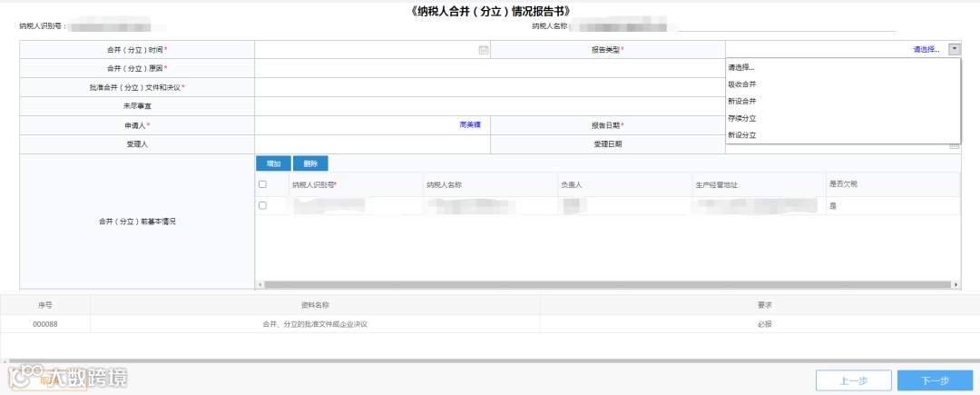Click 是 value in 是否欠税 column

coord(832,205)
